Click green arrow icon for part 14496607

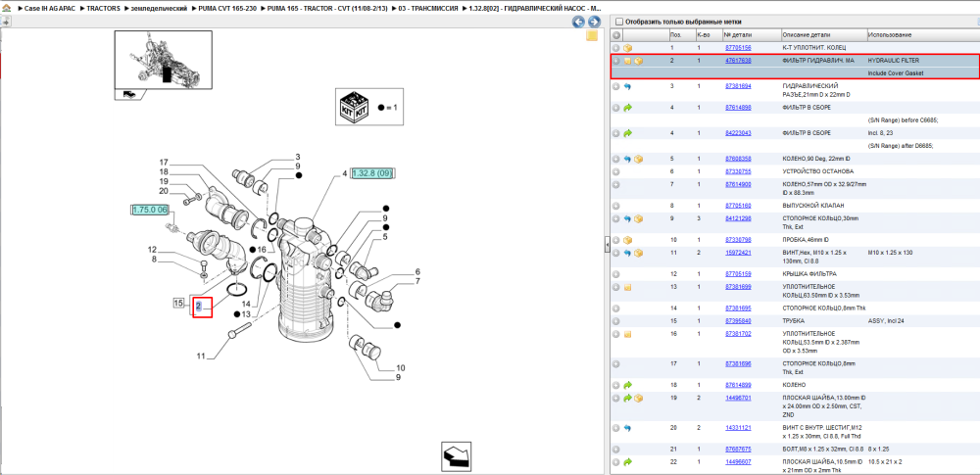627,462
